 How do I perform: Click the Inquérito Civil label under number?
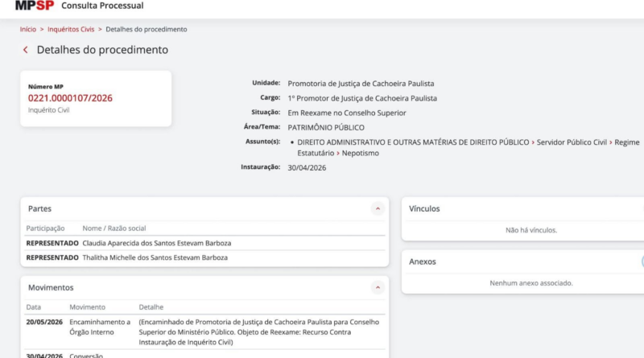48,110
